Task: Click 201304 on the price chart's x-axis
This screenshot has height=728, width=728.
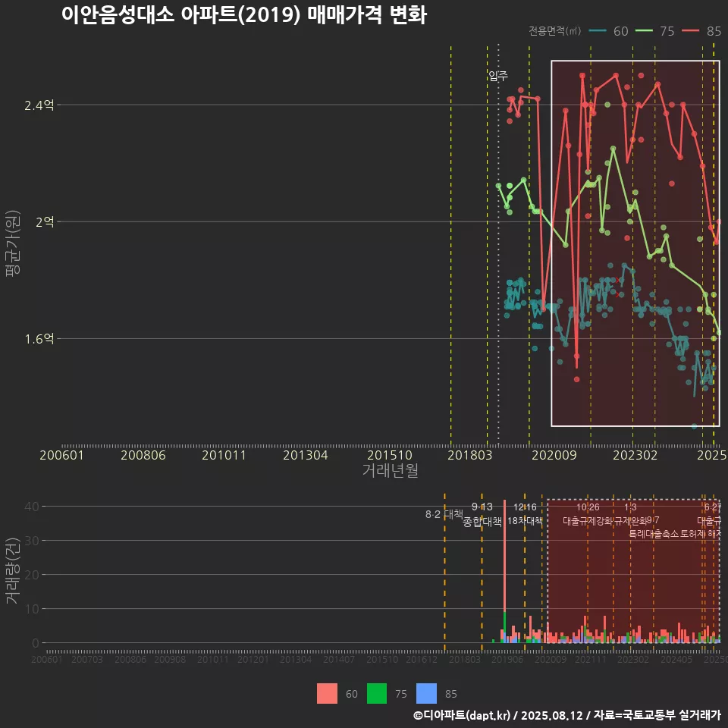Action: tap(306, 455)
